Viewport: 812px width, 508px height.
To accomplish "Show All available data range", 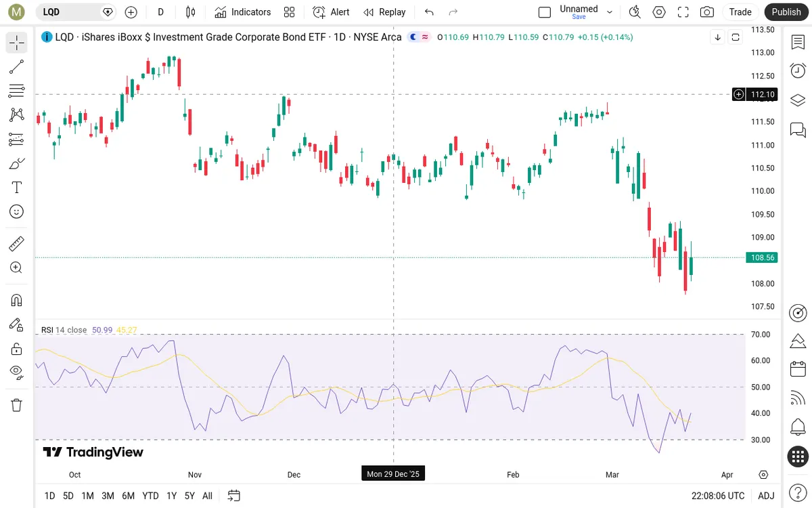I will point(208,496).
